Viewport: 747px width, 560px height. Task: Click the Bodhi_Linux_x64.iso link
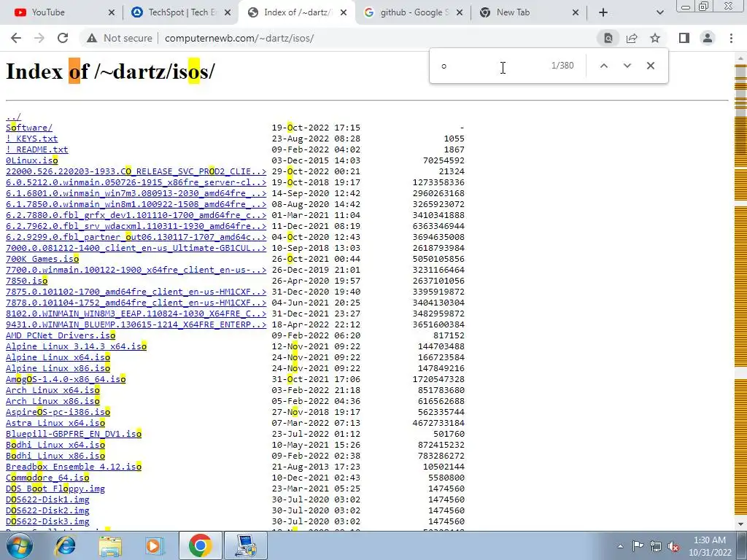(55, 446)
